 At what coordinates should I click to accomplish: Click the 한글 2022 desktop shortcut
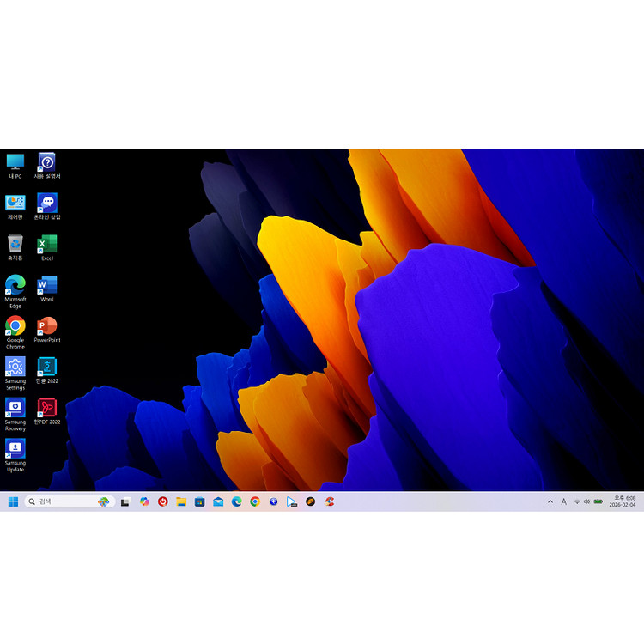47,368
